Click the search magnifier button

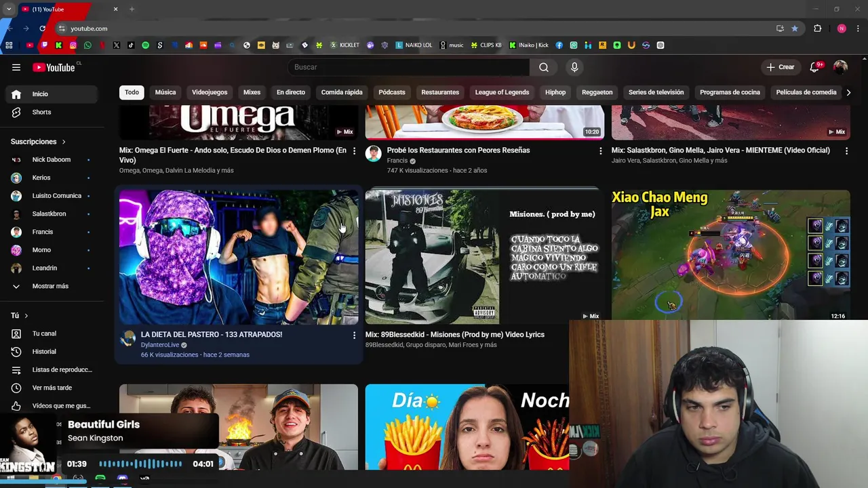pyautogui.click(x=544, y=67)
